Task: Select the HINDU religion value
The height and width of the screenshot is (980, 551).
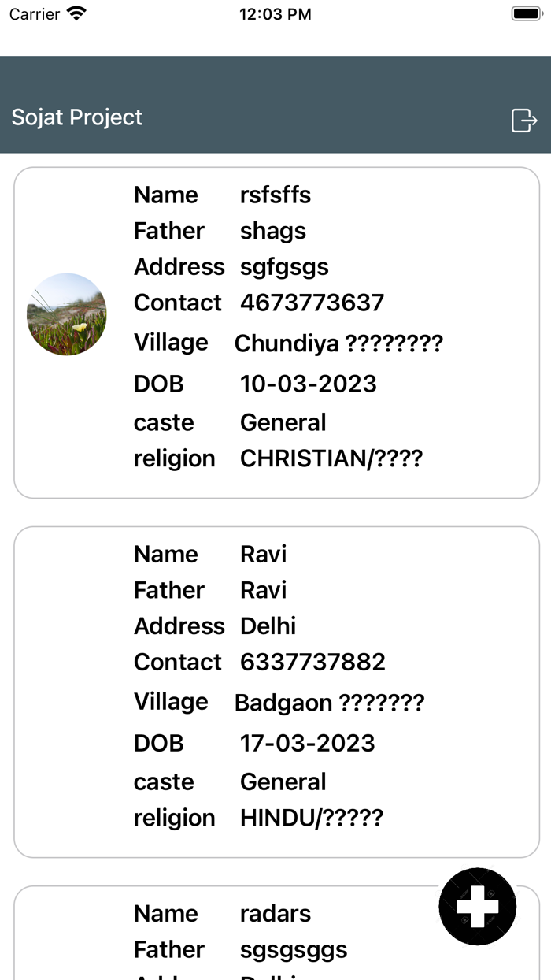Action: click(311, 818)
